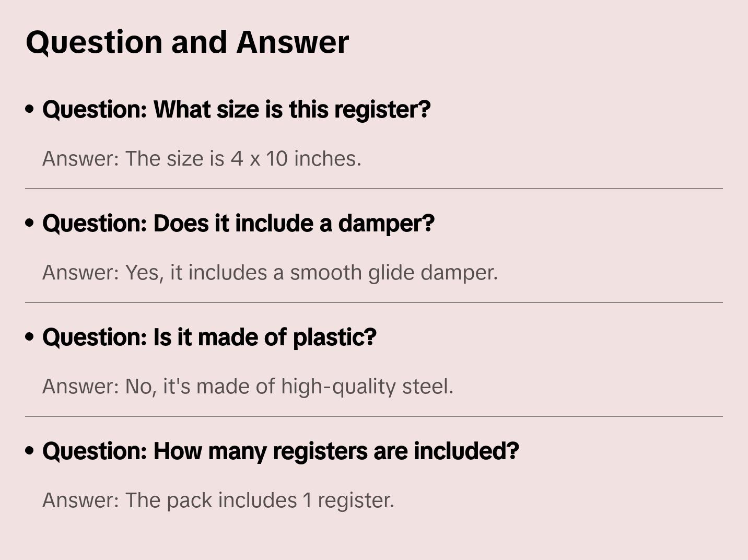748x560 pixels.
Task: Click the divider line below the damper answer
Action: pyautogui.click(x=374, y=302)
